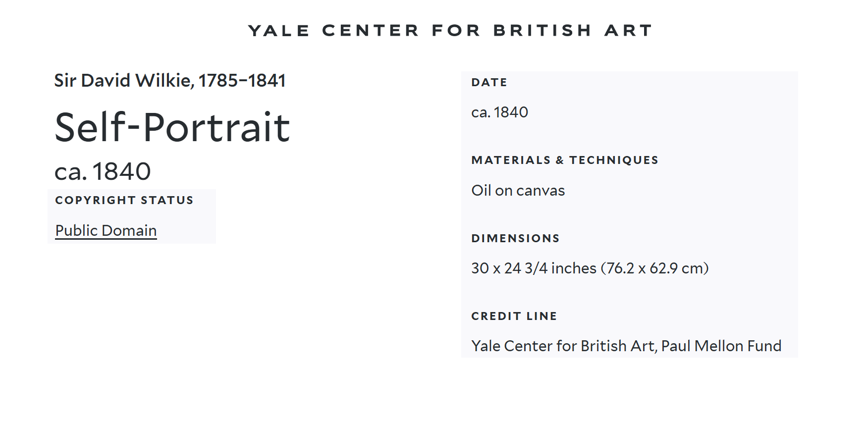Viewport: 868px width, 423px height.
Task: Click the word ART in the header
Action: [628, 31]
